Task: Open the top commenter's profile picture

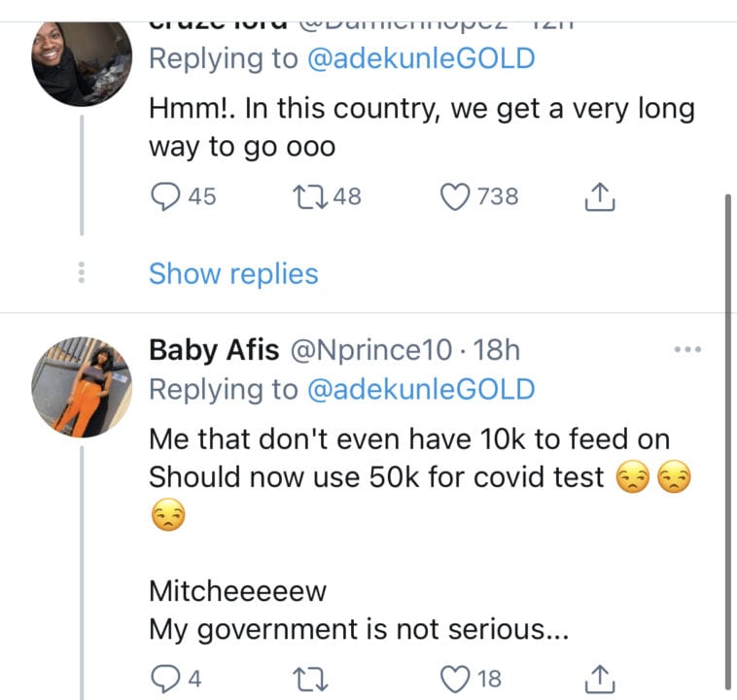Action: [81, 60]
